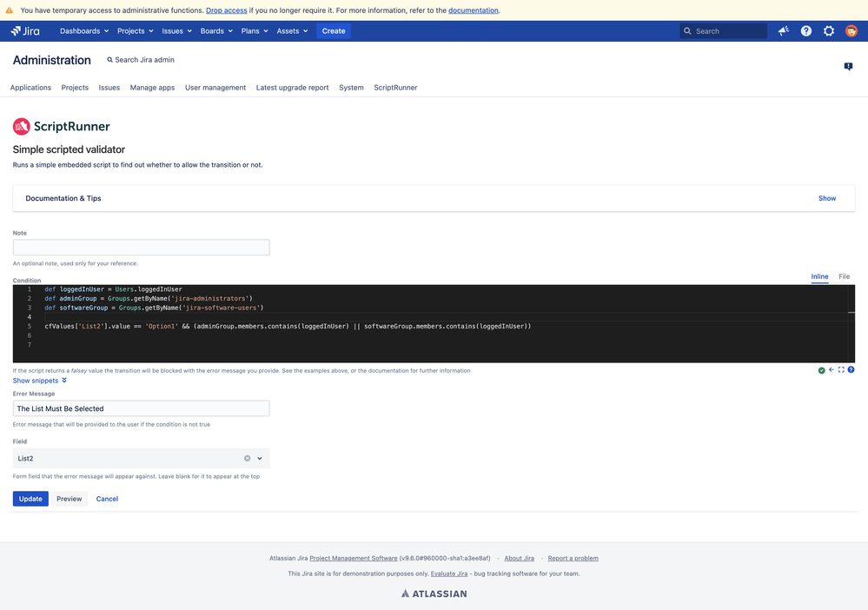Screen dimensions: 868x610
Task: Click the ScriptRunner app logo icon
Action: point(21,126)
